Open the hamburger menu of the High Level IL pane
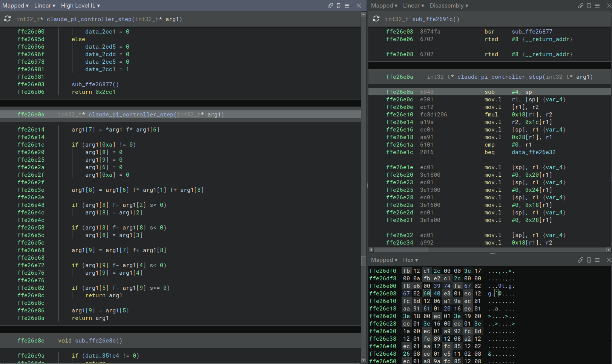This screenshot has width=612, height=364. tap(347, 6)
